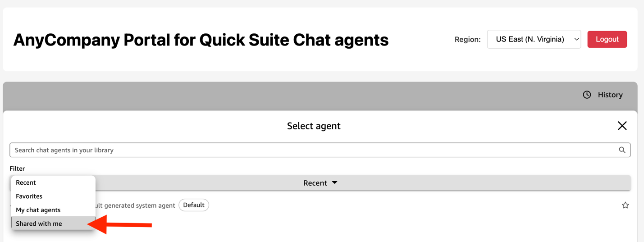Open History via its text label
The image size is (644, 242).
(x=610, y=95)
